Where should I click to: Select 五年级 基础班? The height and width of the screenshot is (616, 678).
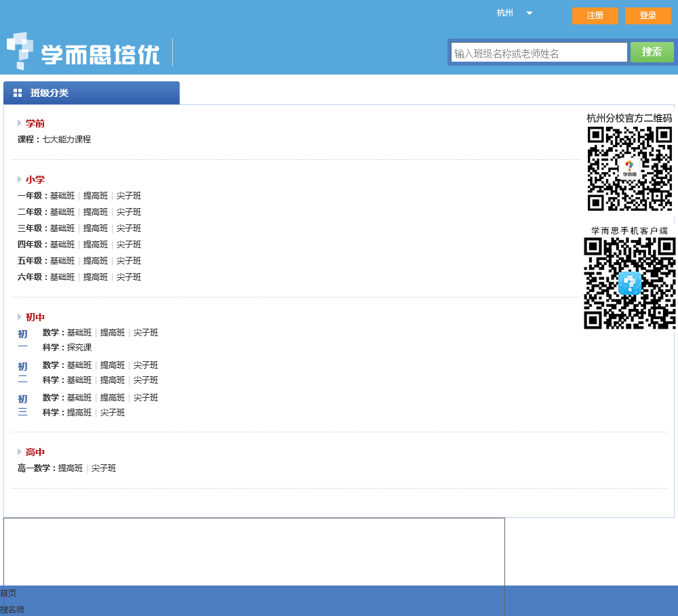point(62,261)
